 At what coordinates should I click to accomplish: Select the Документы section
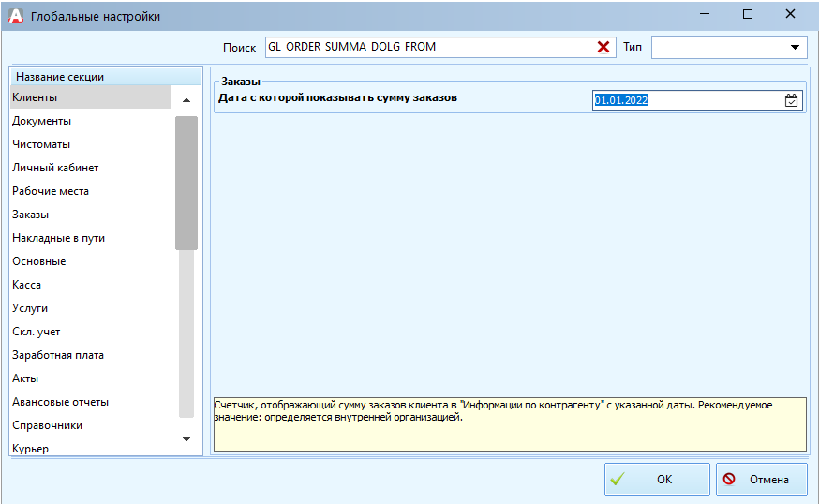[41, 121]
